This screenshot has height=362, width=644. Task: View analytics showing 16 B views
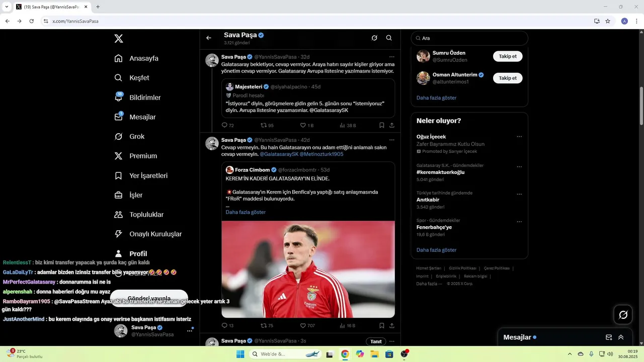[348, 326]
